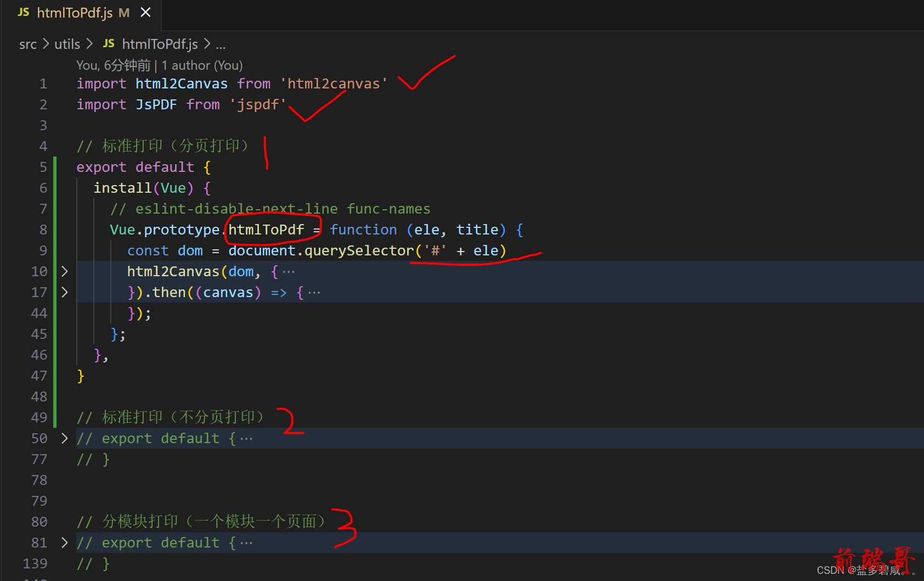This screenshot has width=924, height=581.
Task: Expand folded region at line 17
Action: [65, 292]
